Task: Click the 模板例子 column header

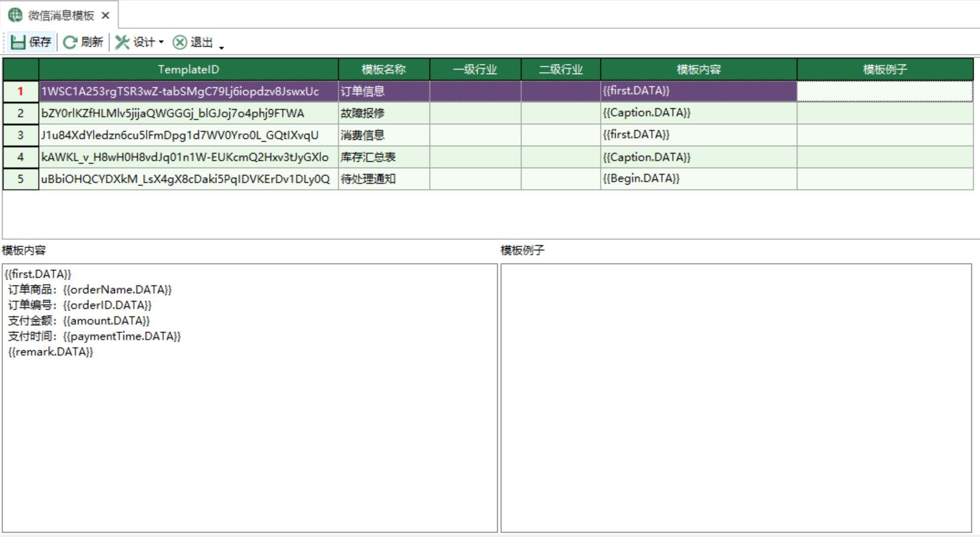Action: pyautogui.click(x=885, y=69)
